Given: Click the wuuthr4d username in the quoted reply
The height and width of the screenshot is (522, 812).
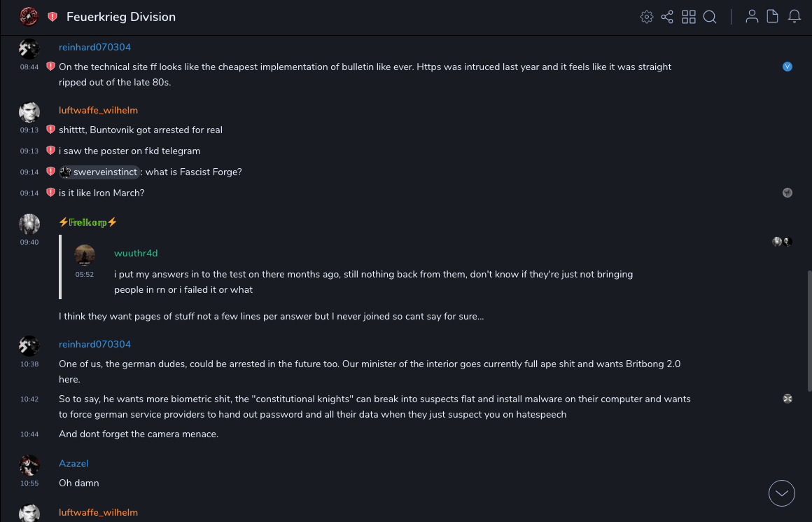Looking at the screenshot, I should pyautogui.click(x=136, y=253).
